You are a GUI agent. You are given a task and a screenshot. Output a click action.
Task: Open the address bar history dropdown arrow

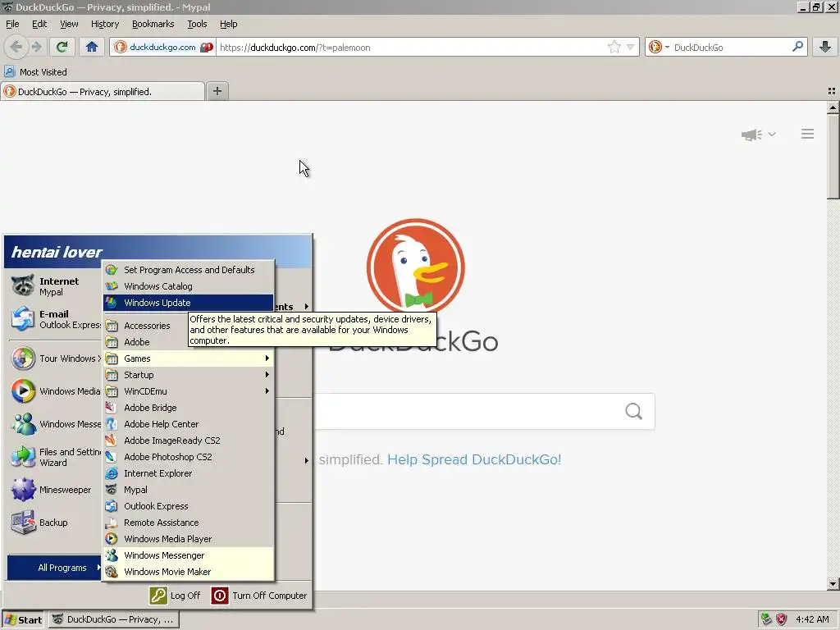click(x=631, y=47)
